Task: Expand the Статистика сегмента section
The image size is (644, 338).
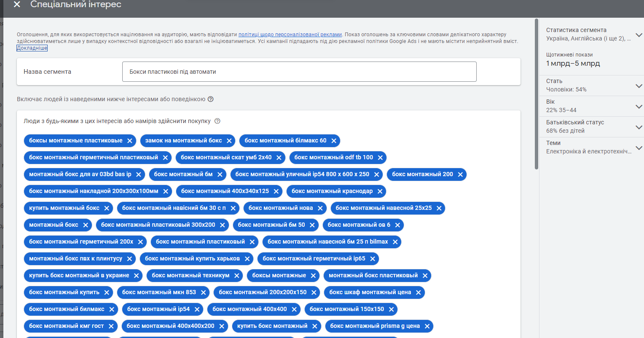Action: click(x=639, y=35)
